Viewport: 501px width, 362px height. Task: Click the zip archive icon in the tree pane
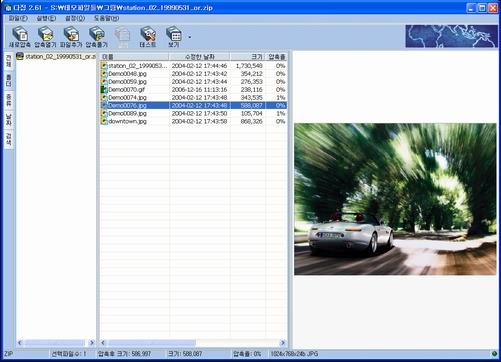(20, 56)
